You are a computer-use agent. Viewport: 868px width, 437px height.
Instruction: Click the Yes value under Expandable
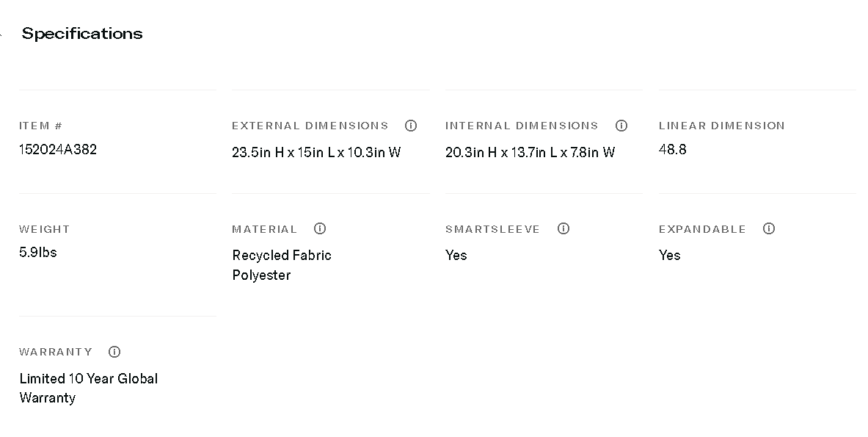(670, 256)
